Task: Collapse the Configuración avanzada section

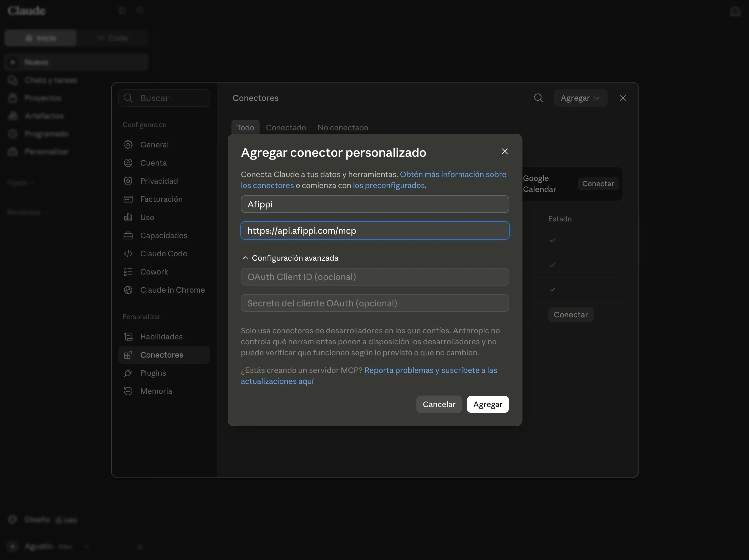Action: coord(290,258)
